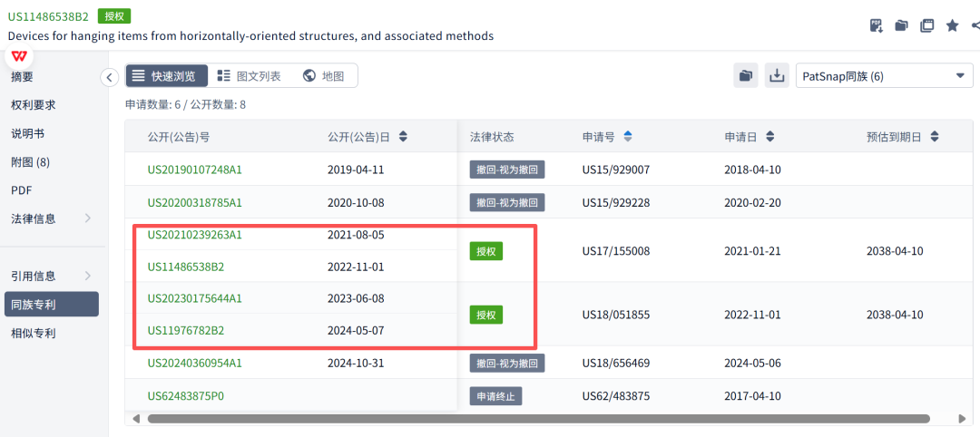Save family list to folder icon
The height and width of the screenshot is (437, 980).
point(746,76)
